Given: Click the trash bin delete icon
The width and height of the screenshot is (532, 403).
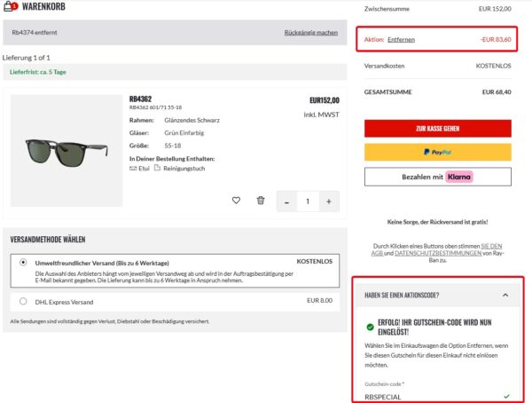Looking at the screenshot, I should [261, 201].
